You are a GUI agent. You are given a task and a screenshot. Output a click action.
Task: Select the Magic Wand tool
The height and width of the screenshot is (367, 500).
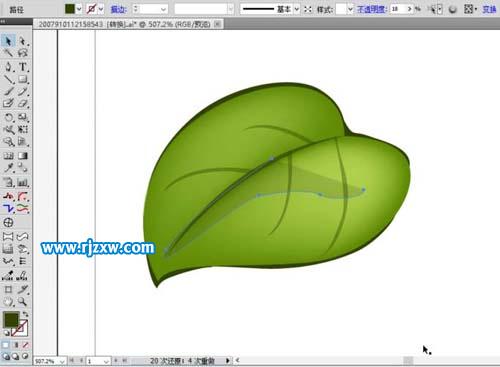8,53
